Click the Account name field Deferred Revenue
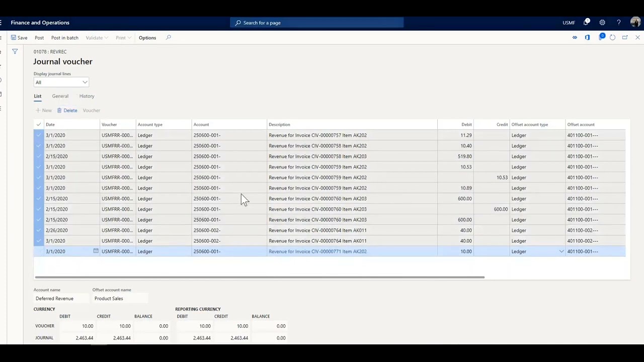The image size is (644, 362). (61, 299)
